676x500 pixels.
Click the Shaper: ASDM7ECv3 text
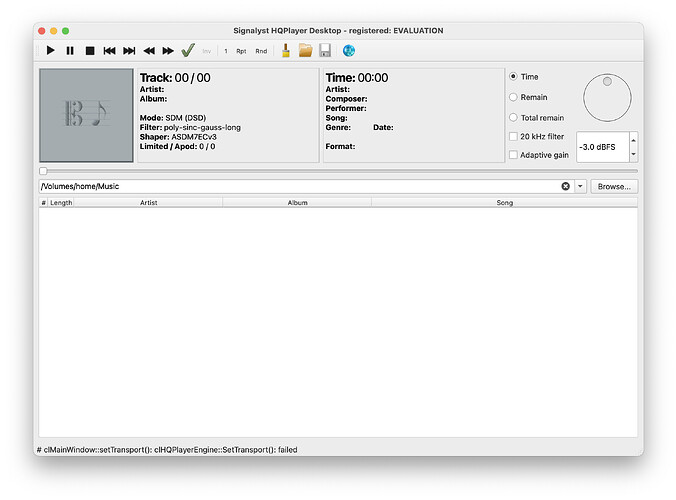click(x=178, y=137)
